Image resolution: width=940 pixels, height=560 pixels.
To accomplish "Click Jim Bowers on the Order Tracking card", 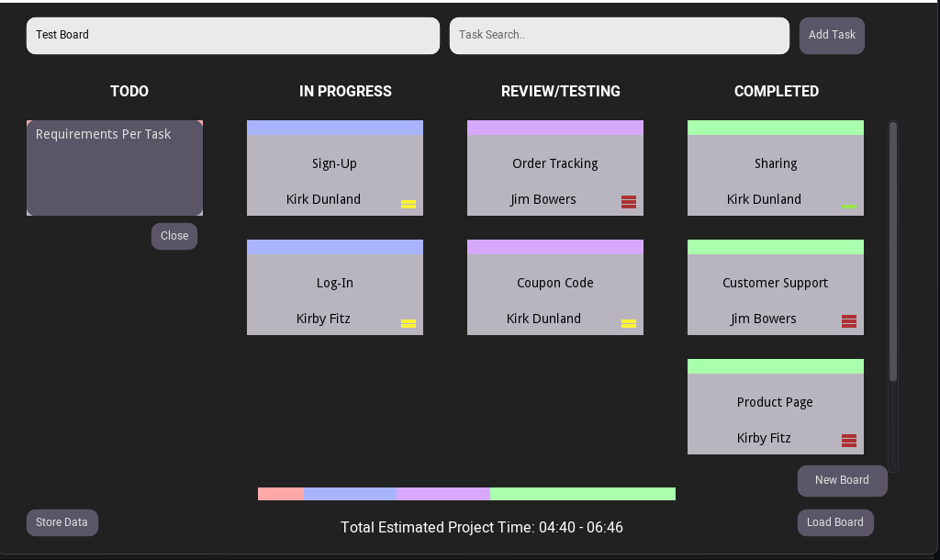I will [543, 199].
